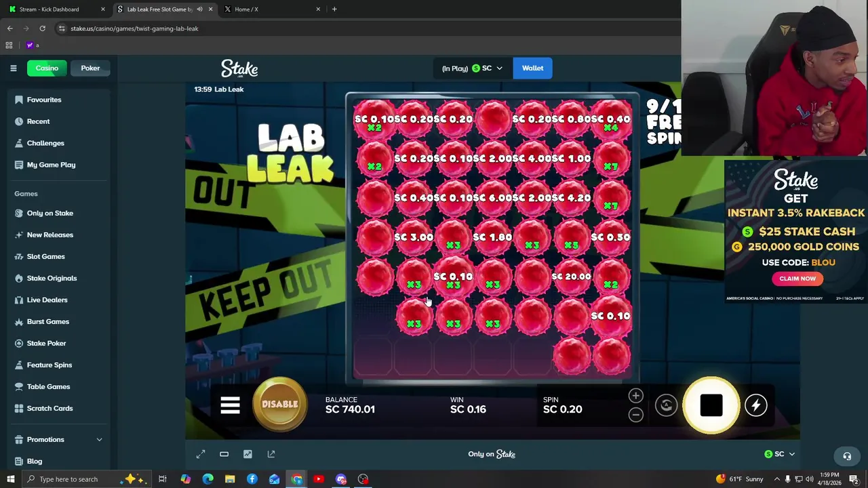Viewport: 868px width, 488px height.
Task: Switch to theatre mode view
Action: [x=224, y=454]
